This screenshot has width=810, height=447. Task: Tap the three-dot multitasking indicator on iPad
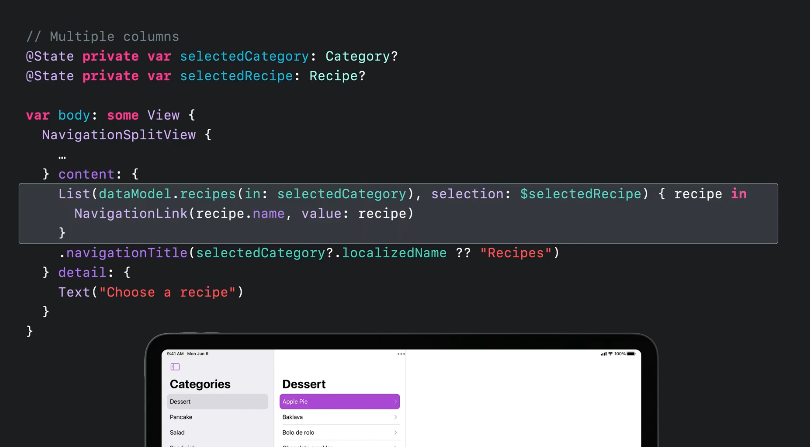point(401,354)
